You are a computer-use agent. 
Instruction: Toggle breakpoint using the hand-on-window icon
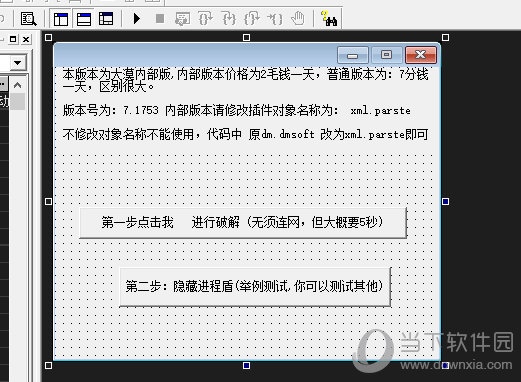(x=183, y=19)
